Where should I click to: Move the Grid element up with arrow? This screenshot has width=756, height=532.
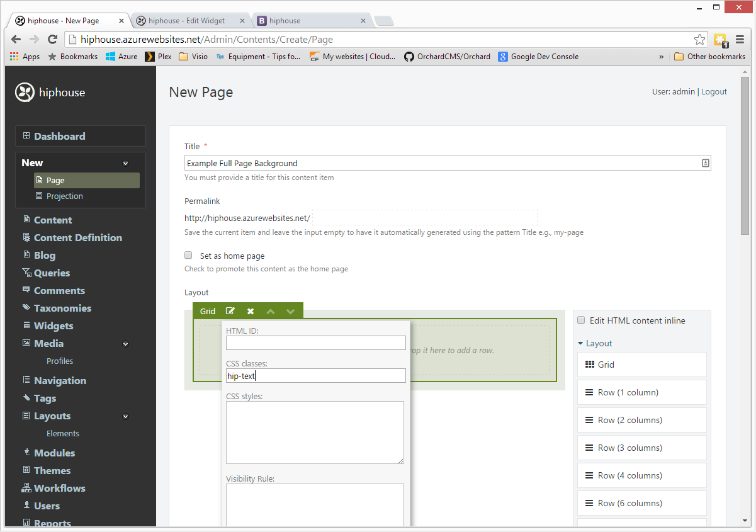(x=271, y=311)
